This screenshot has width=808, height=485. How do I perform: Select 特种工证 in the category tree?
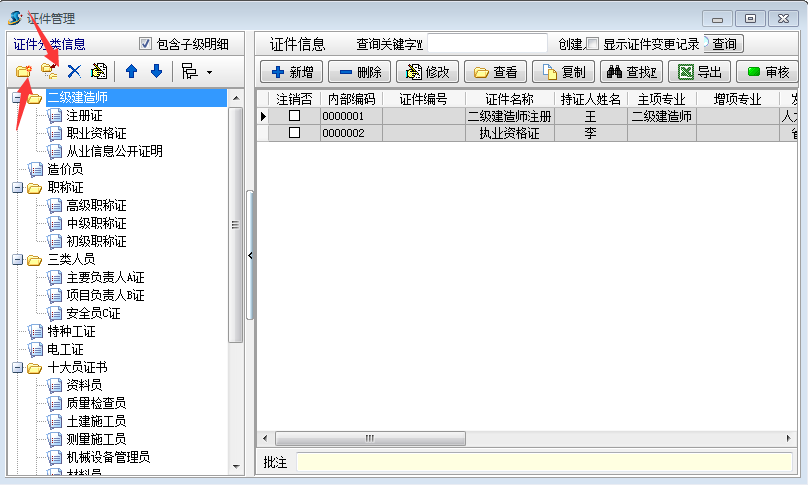click(72, 331)
